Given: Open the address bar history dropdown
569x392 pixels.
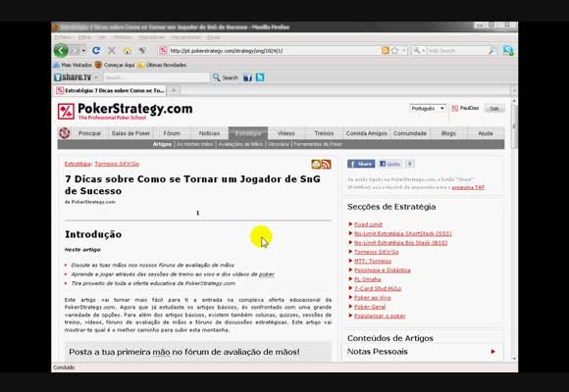Looking at the screenshot, I should 404,51.
